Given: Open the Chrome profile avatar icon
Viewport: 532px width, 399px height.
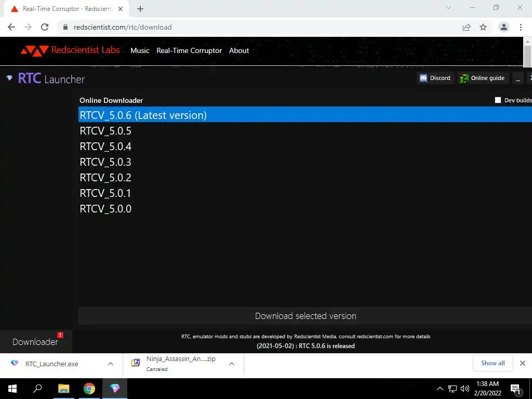Looking at the screenshot, I should click(x=504, y=27).
